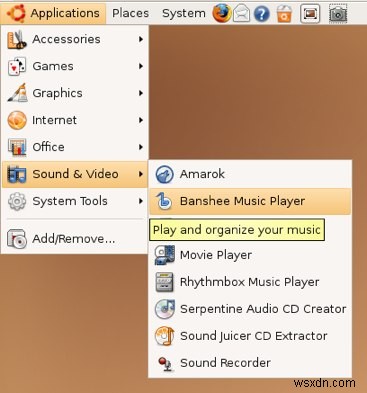Open the mail envelope panel icon
The image size is (367, 393).
(x=241, y=14)
